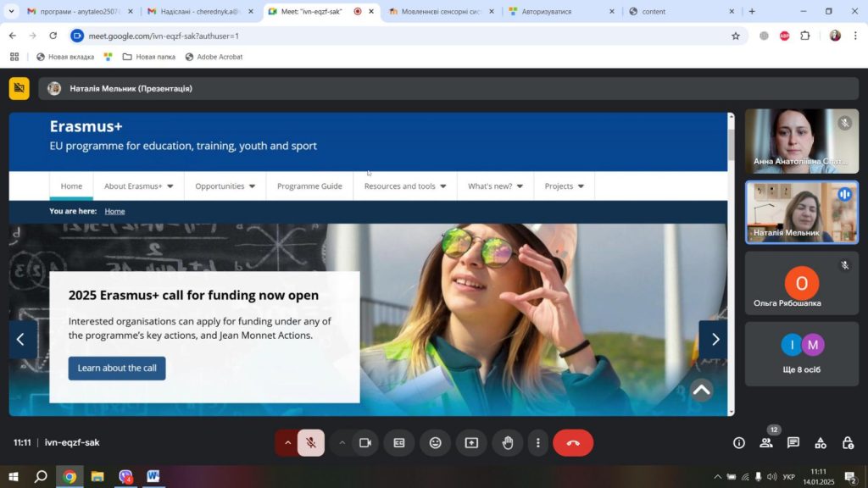Open the emoji reactions button
The width and height of the screenshot is (868, 488).
coord(435,442)
